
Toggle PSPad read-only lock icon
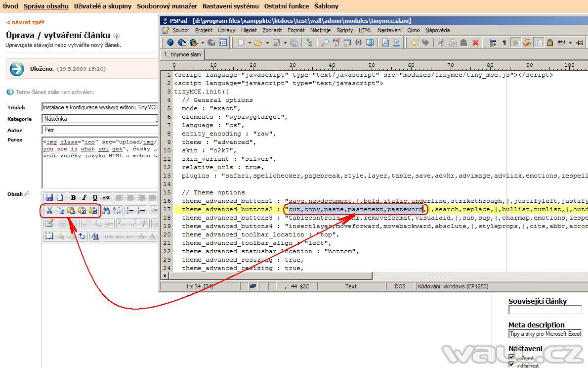tap(550, 43)
